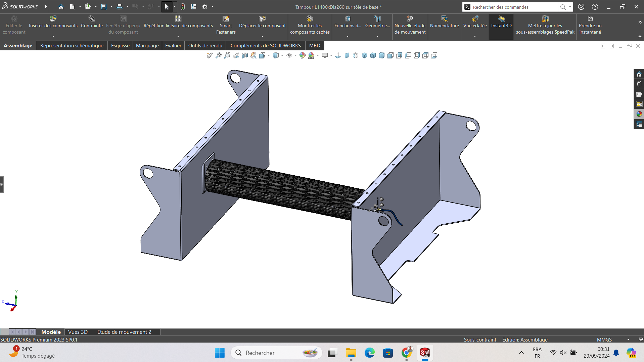Expand the Fonctions d'assemblage dropdown arrow

[x=348, y=36]
